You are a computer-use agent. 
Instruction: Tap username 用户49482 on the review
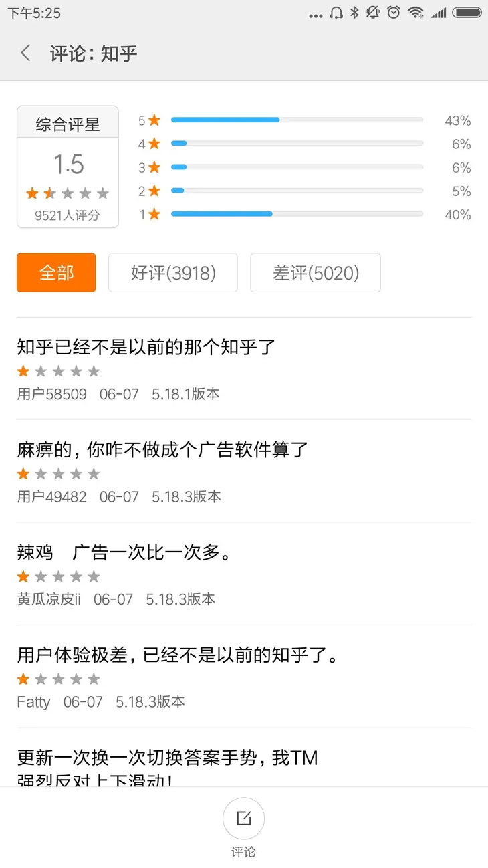tap(51, 496)
